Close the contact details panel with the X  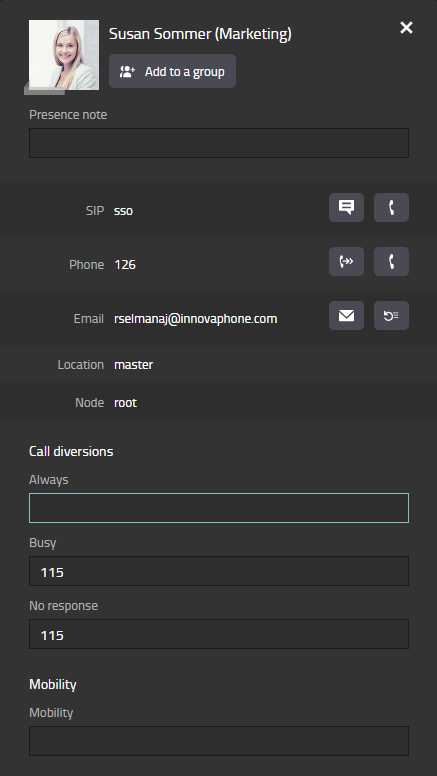click(x=406, y=28)
